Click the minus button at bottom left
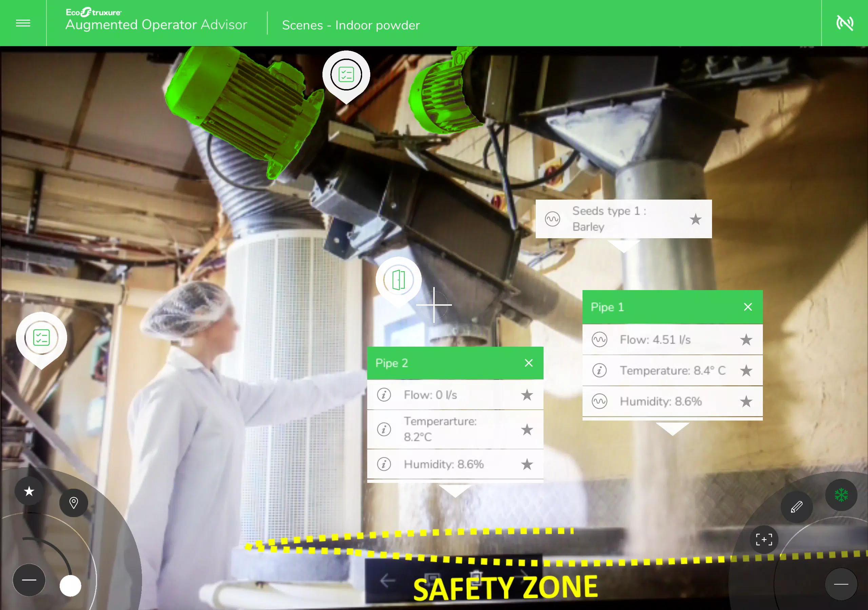 click(x=29, y=580)
